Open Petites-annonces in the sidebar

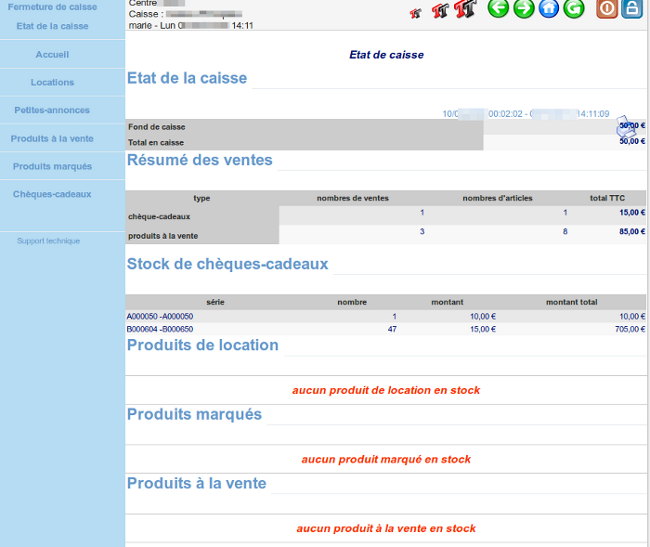coord(52,111)
